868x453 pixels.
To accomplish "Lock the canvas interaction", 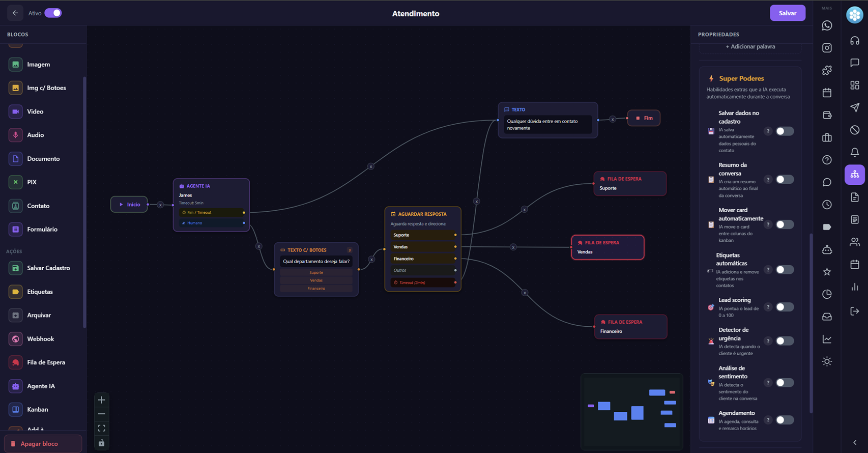I will click(102, 443).
